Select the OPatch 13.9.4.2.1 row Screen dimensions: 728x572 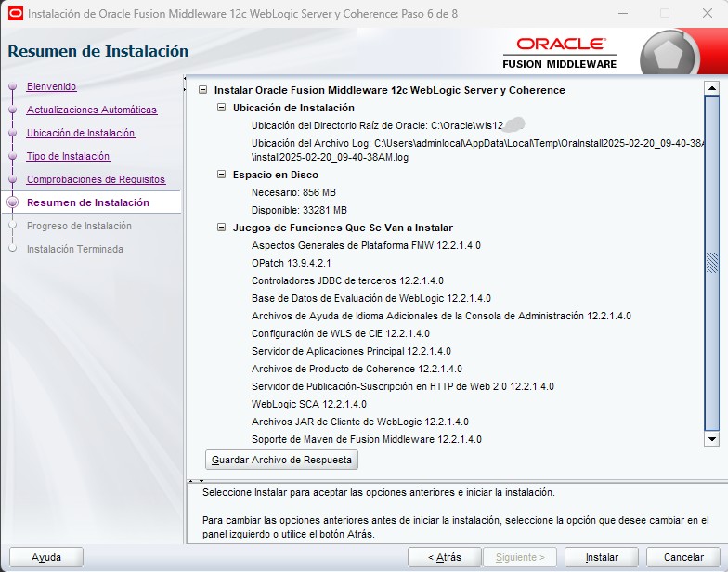(292, 263)
